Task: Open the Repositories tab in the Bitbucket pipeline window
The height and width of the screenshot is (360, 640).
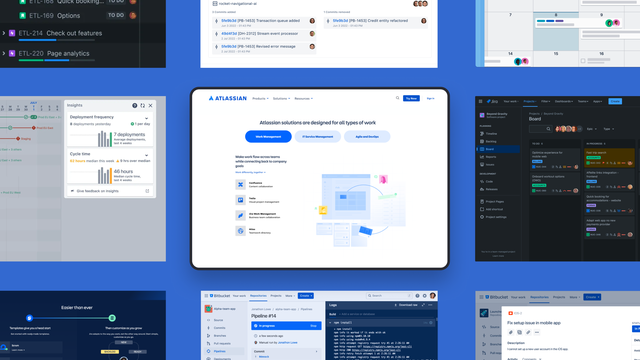Action: click(258, 296)
